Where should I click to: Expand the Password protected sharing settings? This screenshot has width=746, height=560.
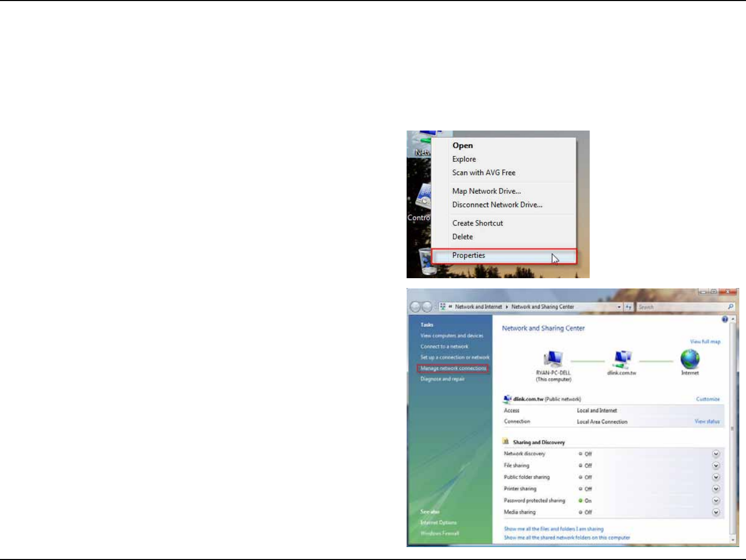point(716,500)
